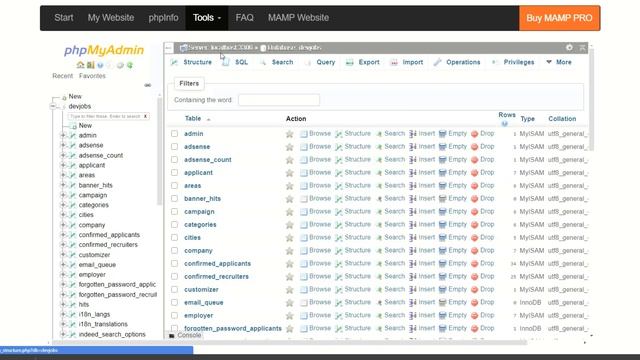Click the Browse icon for areas
Screen dimensions: 640x360
[x=304, y=186]
